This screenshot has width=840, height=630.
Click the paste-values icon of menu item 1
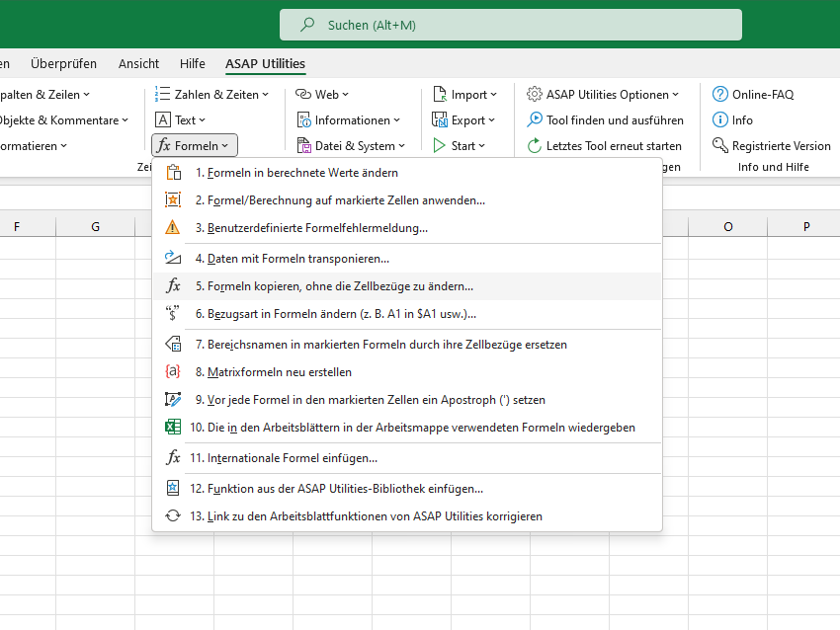[x=173, y=173]
